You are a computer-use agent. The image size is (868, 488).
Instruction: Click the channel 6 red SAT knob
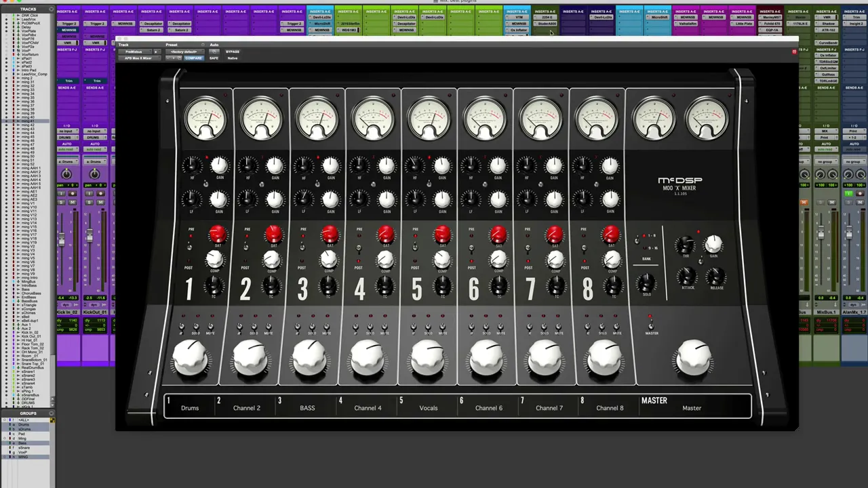(x=498, y=235)
